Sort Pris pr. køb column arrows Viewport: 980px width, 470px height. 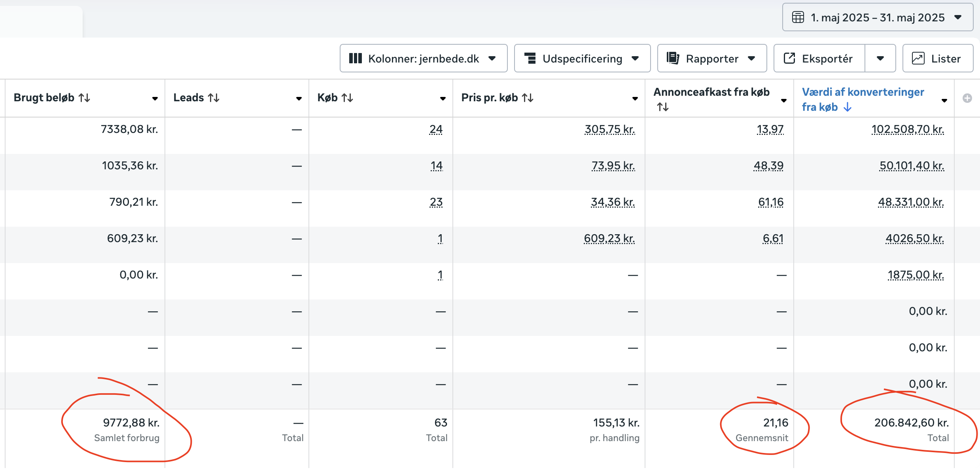coord(528,98)
